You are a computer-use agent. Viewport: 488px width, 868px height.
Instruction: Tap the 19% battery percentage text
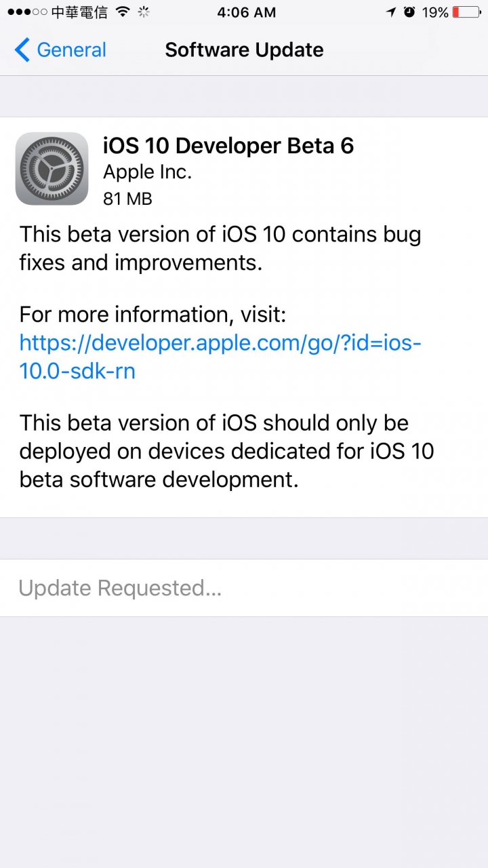point(435,12)
